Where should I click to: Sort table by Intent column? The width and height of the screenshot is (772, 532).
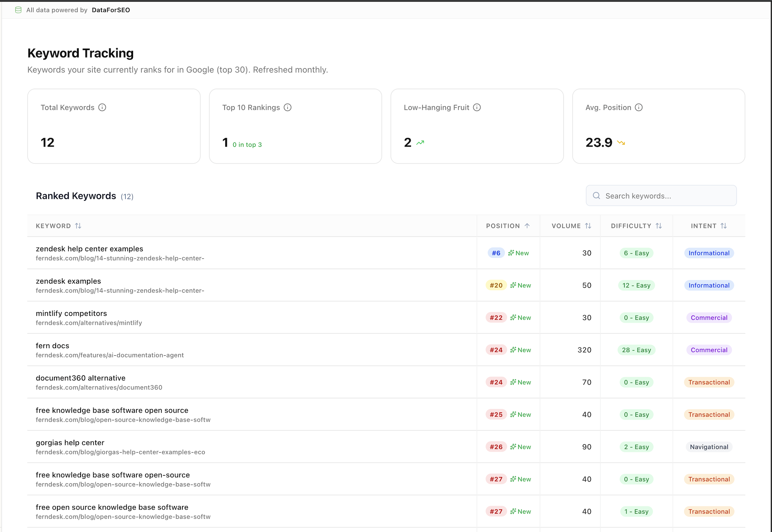coord(724,226)
